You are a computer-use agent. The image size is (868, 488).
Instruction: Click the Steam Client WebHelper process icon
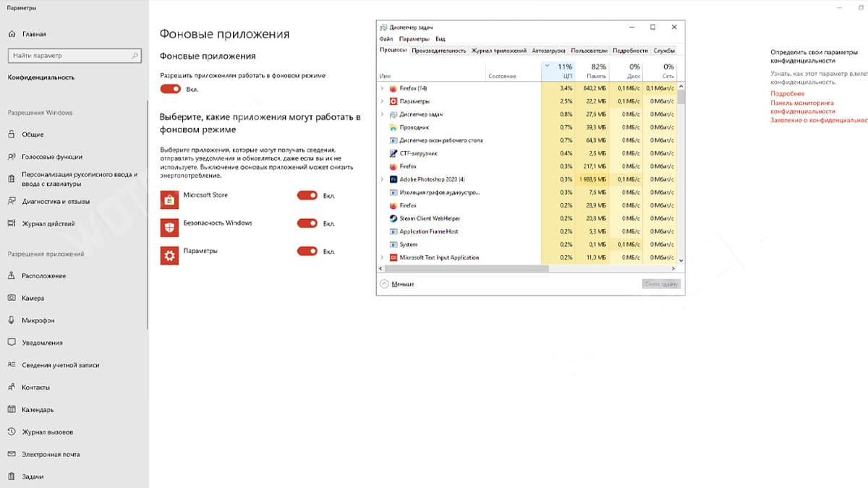(x=393, y=218)
